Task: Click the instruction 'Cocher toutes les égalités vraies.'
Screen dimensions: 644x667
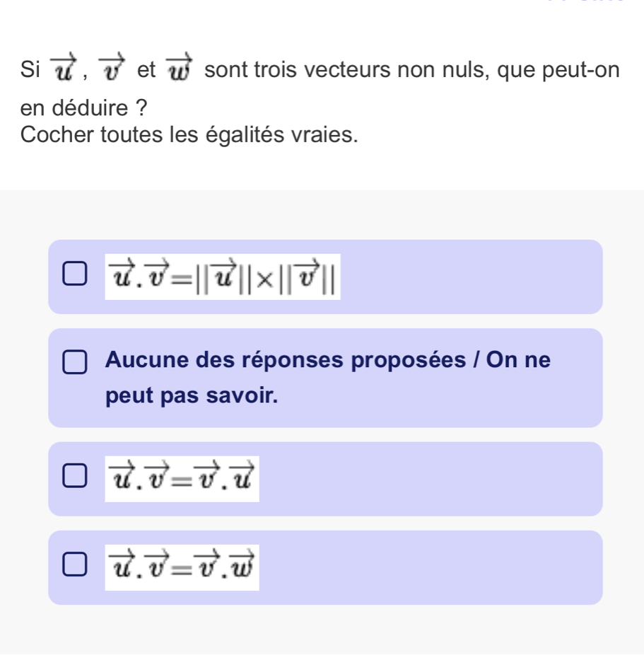Action: click(189, 134)
